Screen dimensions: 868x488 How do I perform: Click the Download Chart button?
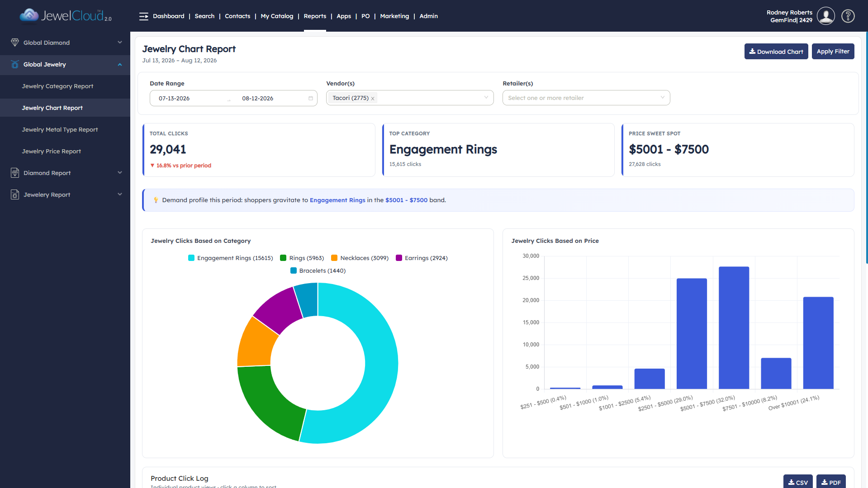click(776, 52)
